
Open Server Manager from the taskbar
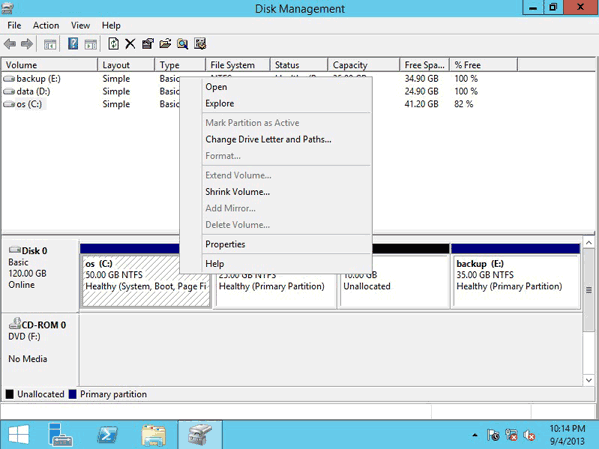[60, 435]
